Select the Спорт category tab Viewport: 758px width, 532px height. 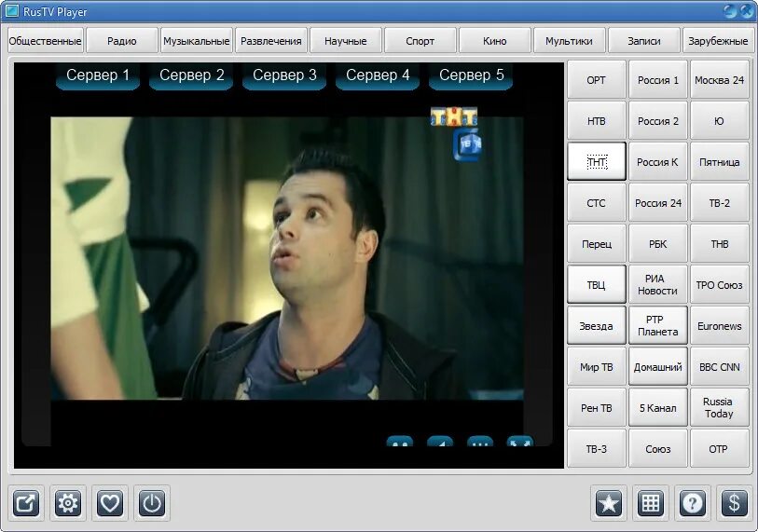point(420,41)
